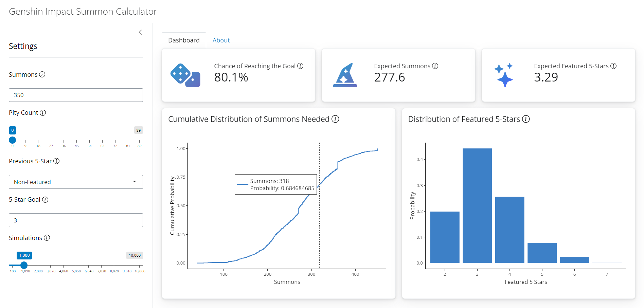The image size is (644, 308).
Task: Click info icon beside 5-Star Goal
Action: pos(45,200)
